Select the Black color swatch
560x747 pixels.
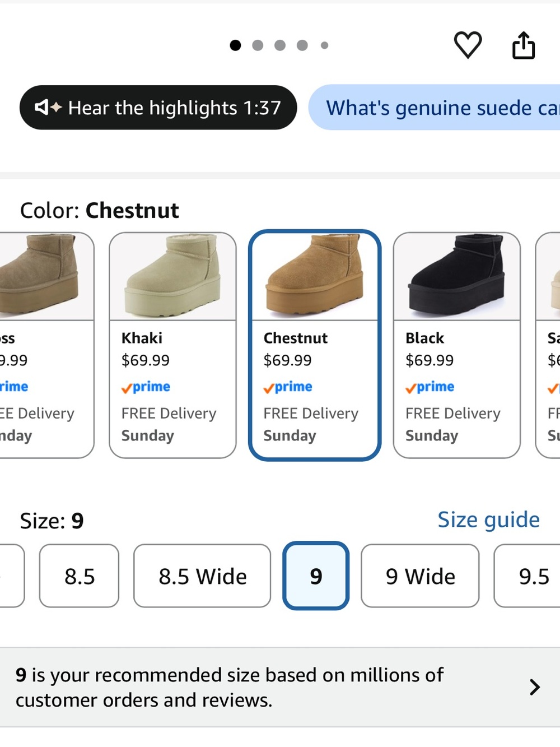(457, 345)
